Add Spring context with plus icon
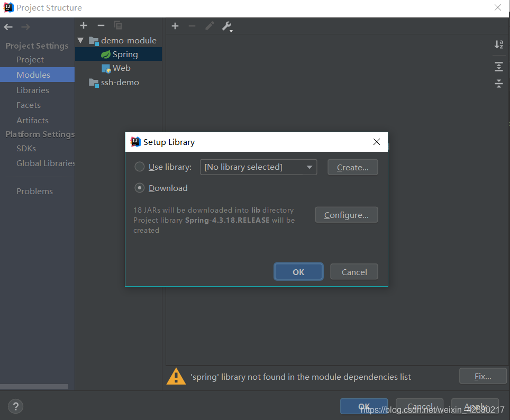The width and height of the screenshot is (510, 420). tap(175, 26)
